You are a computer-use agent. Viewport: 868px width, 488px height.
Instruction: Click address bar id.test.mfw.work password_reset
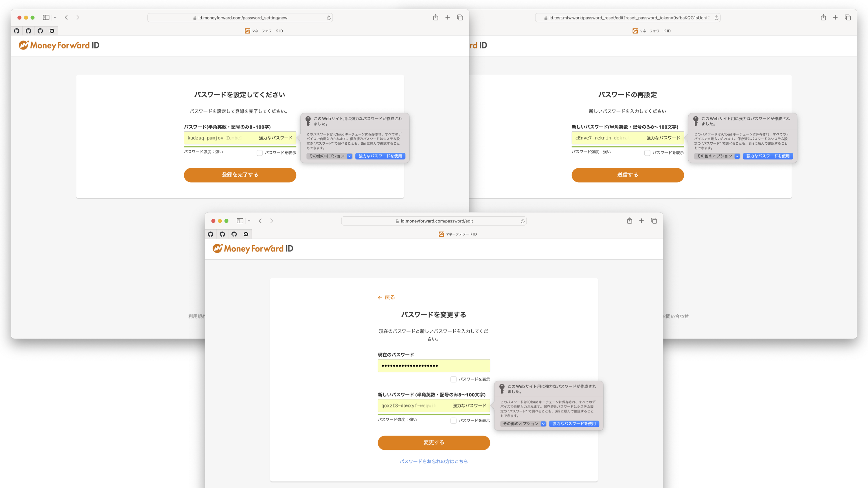pyautogui.click(x=628, y=18)
